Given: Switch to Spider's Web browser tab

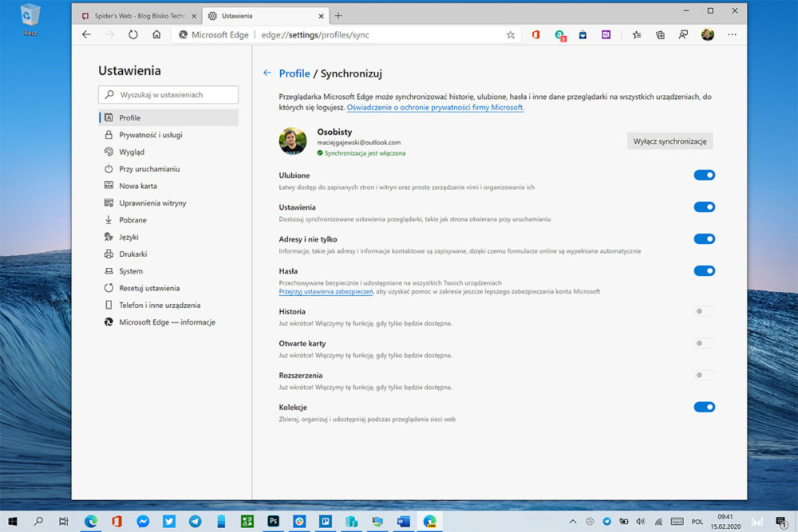Looking at the screenshot, I should (137, 16).
